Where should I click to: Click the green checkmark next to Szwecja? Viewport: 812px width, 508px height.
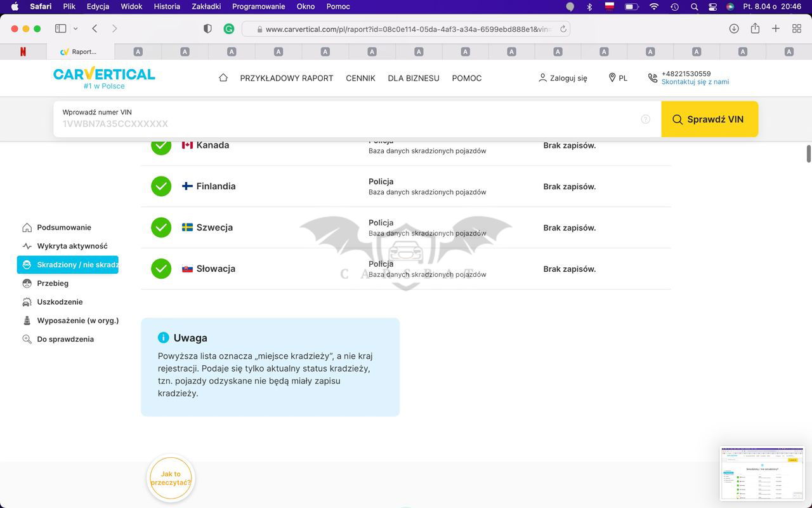click(x=161, y=227)
